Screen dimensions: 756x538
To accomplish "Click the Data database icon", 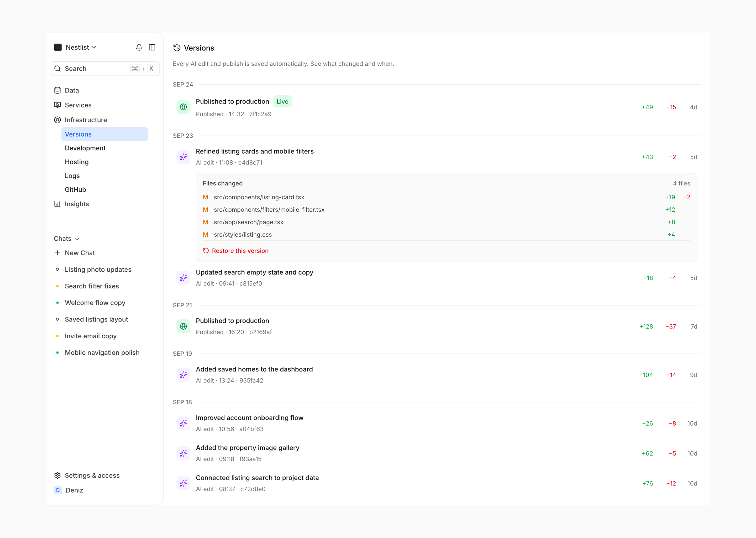I will pyautogui.click(x=57, y=90).
